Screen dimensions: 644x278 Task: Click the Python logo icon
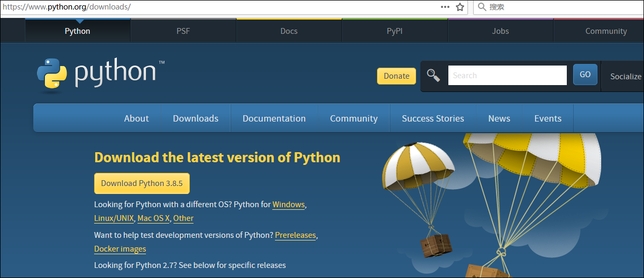pyautogui.click(x=52, y=73)
